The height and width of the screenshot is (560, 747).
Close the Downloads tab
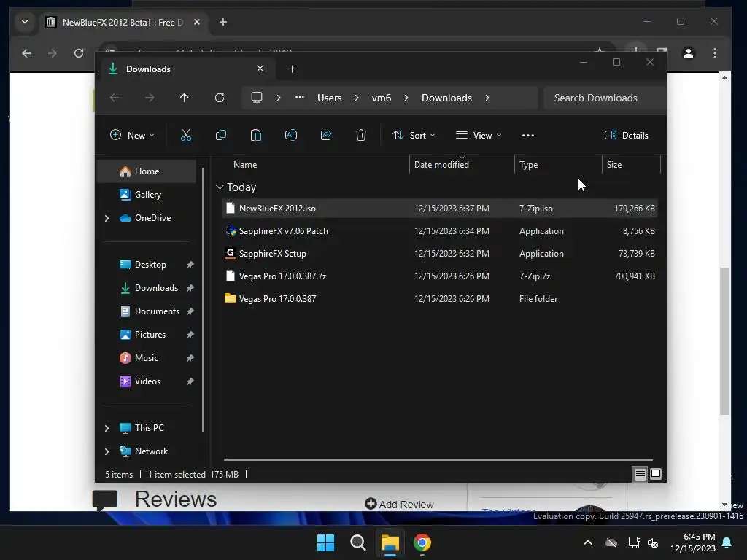coord(260,69)
